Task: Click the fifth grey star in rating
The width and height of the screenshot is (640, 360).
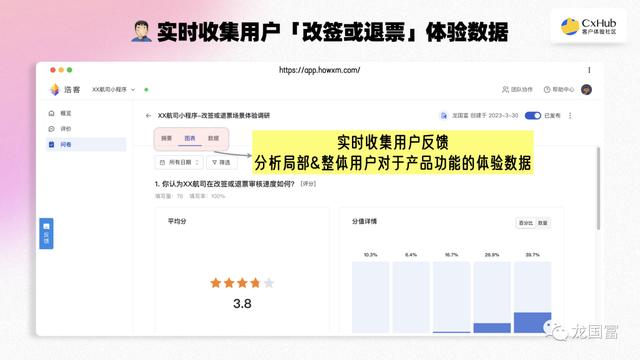Action: (x=269, y=282)
